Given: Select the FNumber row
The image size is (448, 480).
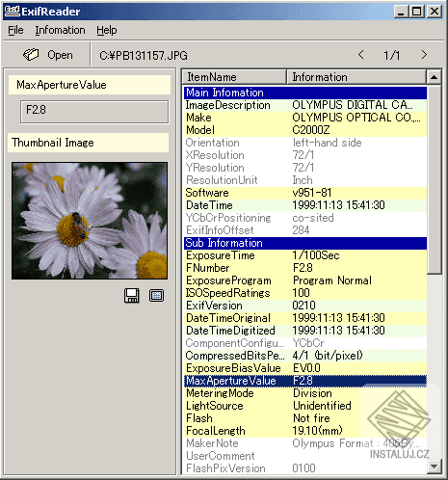Looking at the screenshot, I should coord(305,268).
